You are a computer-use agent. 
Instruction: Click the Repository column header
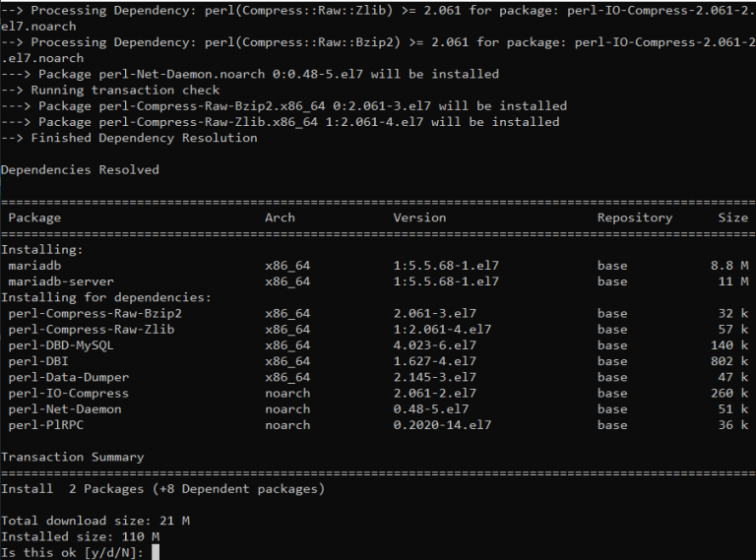[634, 218]
